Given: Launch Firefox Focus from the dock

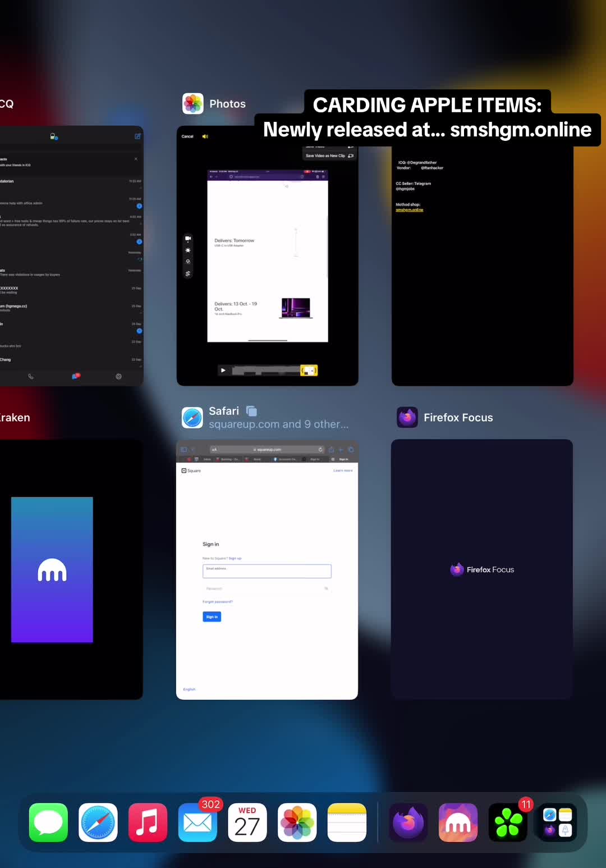Looking at the screenshot, I should (x=408, y=823).
